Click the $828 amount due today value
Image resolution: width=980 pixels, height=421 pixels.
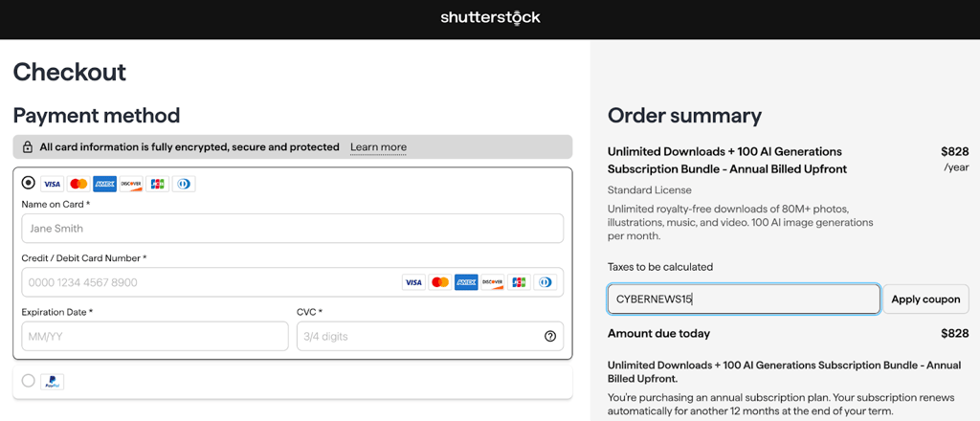(954, 334)
